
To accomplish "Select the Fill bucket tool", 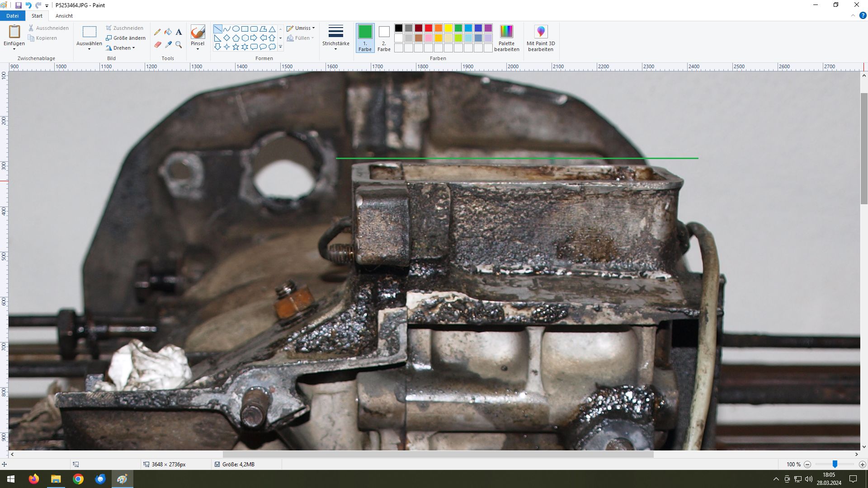I will click(168, 32).
